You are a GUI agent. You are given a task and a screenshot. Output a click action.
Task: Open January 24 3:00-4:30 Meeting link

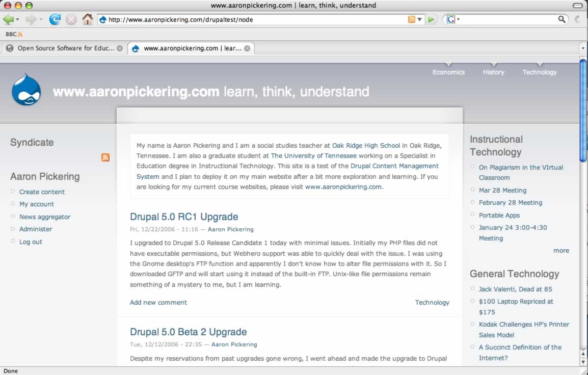coord(513,233)
